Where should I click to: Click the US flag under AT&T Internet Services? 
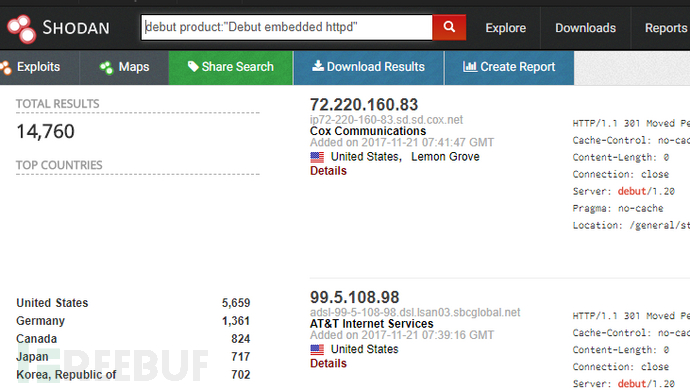(317, 350)
